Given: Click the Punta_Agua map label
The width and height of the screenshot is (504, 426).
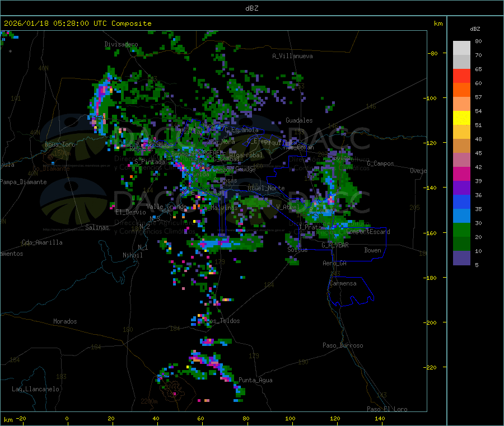Looking at the screenshot, I should pyautogui.click(x=255, y=380).
